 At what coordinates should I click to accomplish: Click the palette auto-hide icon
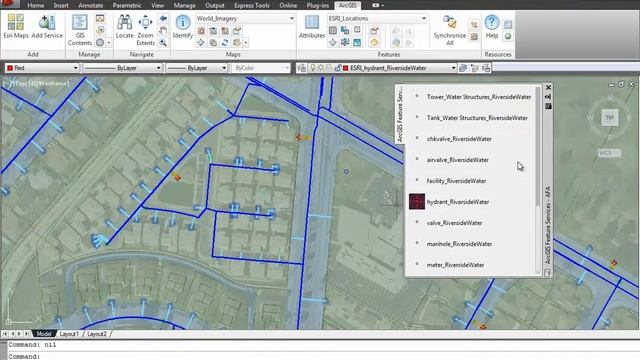pyautogui.click(x=548, y=97)
